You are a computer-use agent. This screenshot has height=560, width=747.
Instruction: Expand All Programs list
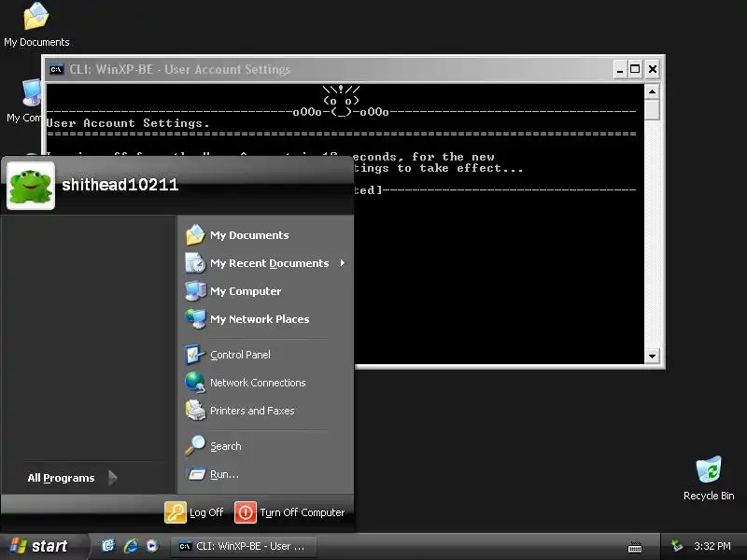click(x=72, y=478)
